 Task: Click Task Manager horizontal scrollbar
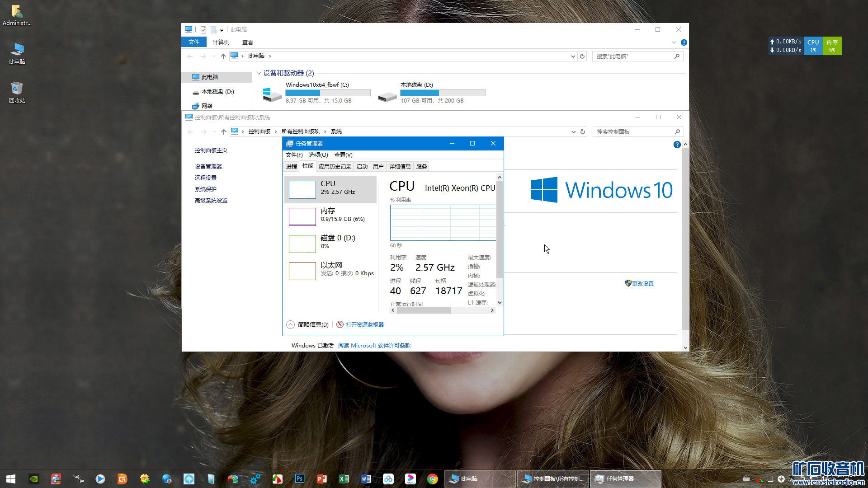tap(424, 310)
